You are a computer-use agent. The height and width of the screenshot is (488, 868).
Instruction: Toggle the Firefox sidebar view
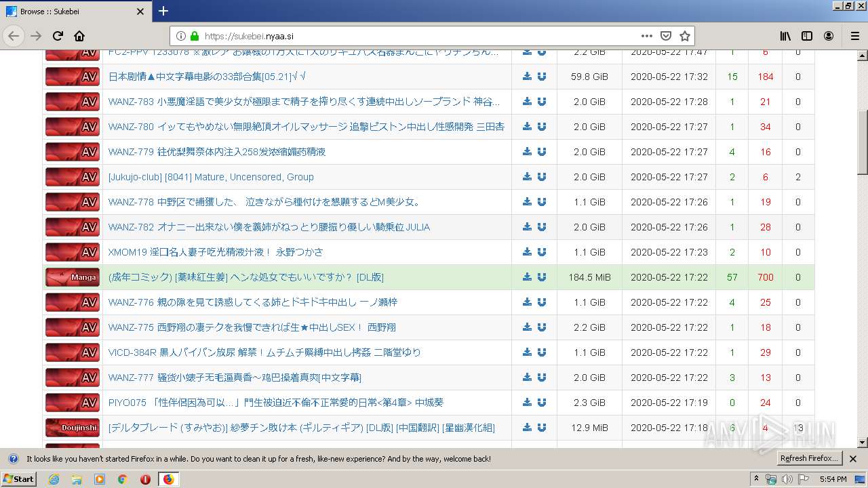click(807, 36)
